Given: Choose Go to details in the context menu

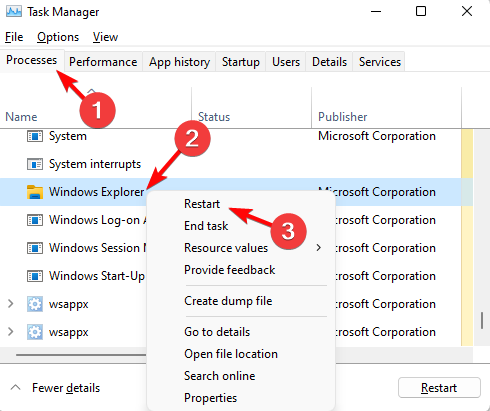Looking at the screenshot, I should [217, 332].
